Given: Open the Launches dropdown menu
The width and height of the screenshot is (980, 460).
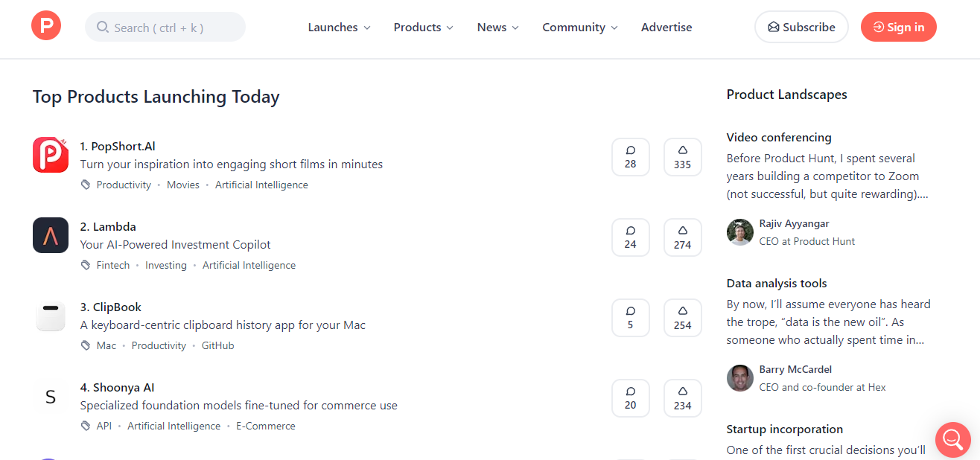Looking at the screenshot, I should [x=339, y=28].
